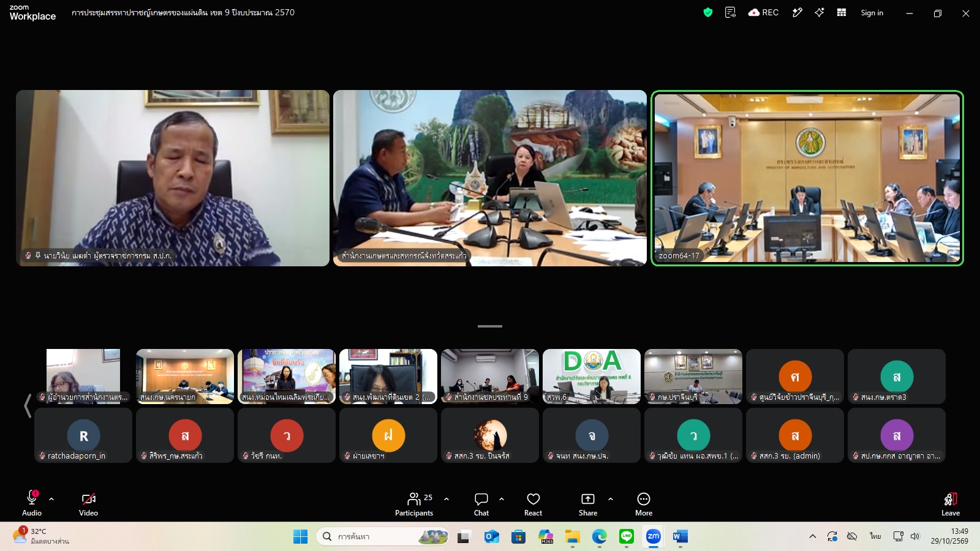Change layout using the grid view icon
This screenshot has width=980, height=551.
point(842,12)
